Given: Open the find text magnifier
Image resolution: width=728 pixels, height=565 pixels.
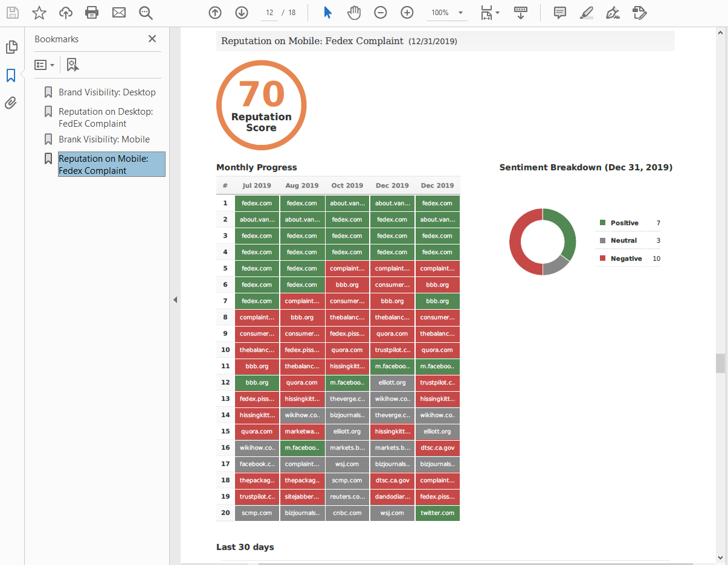Looking at the screenshot, I should [x=146, y=12].
